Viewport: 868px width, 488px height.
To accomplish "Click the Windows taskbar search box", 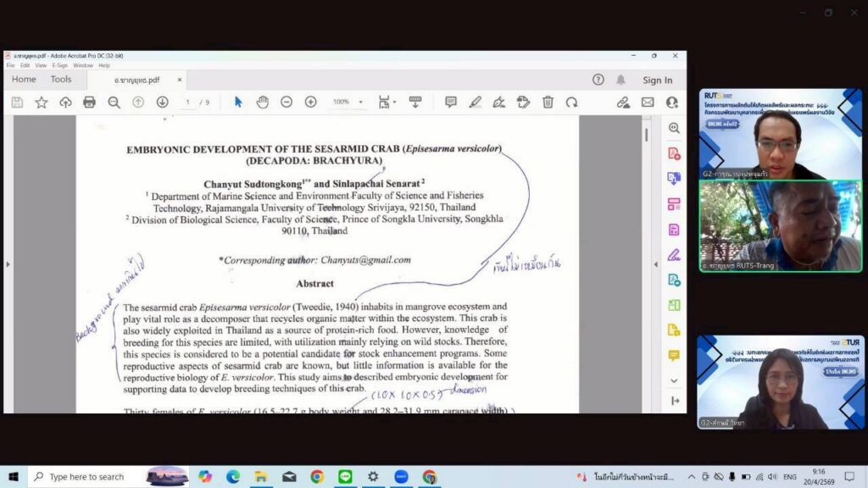I will (85, 477).
